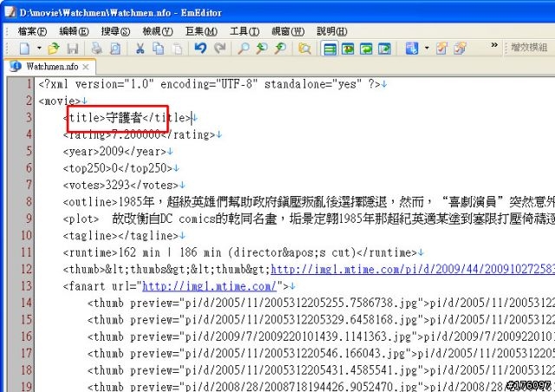
Task: Click the thumb preview line 2009220101439.1141363.jpg
Action: point(321,336)
